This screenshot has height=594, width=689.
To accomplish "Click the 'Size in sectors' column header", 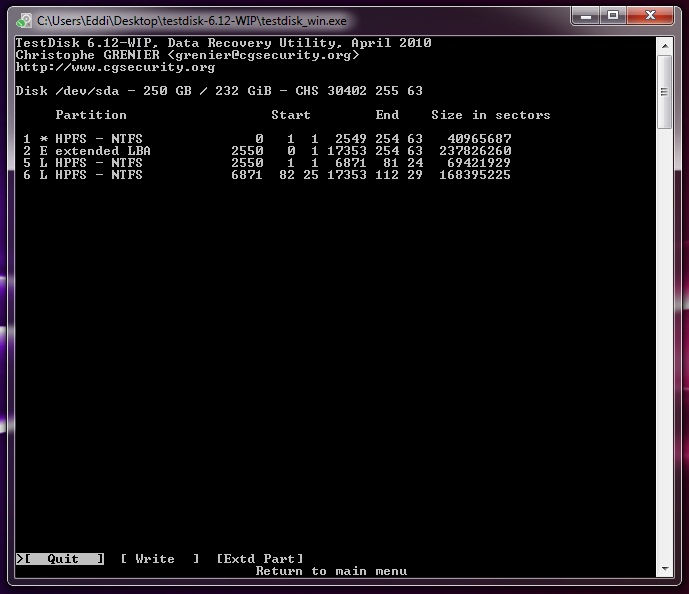I will click(x=491, y=115).
